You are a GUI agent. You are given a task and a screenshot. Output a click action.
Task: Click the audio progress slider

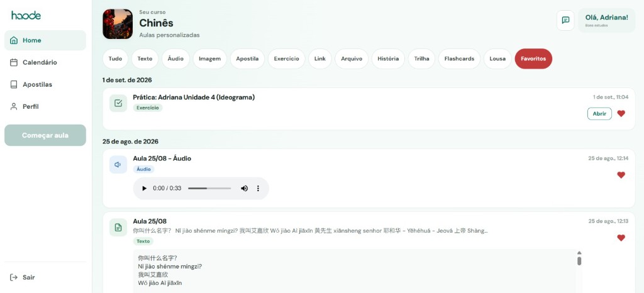209,189
